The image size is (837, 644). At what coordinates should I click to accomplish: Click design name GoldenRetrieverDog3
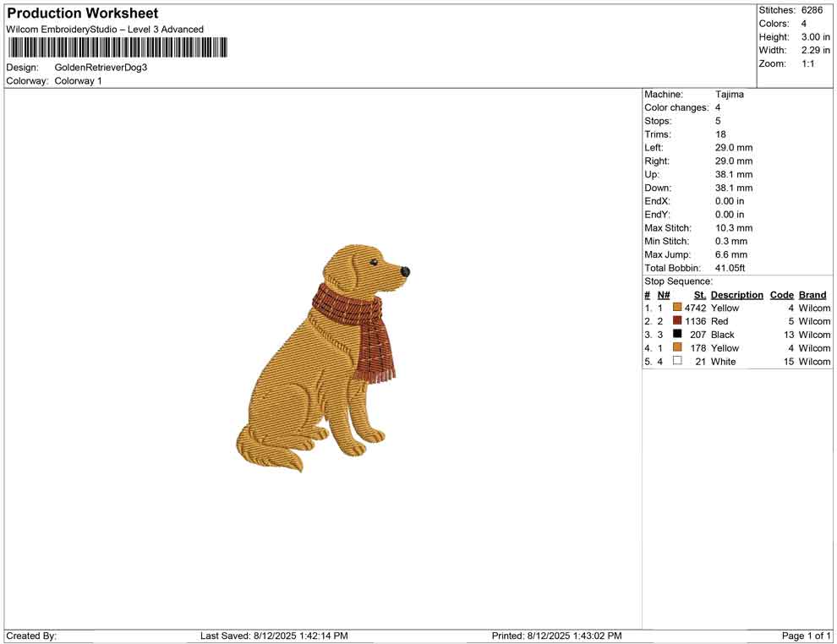coord(101,68)
